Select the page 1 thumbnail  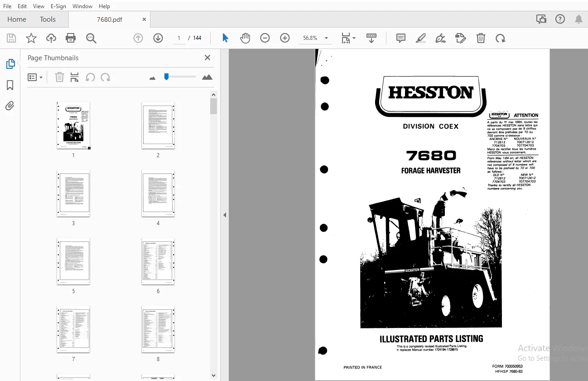point(73,125)
